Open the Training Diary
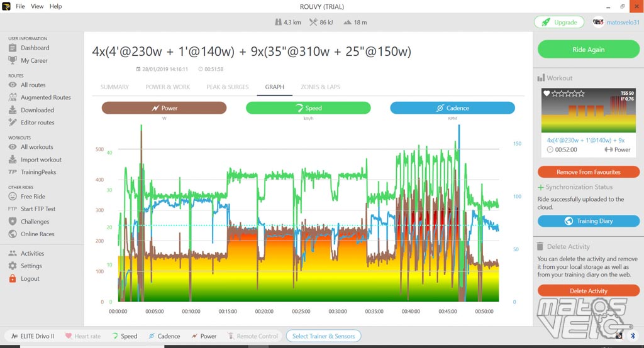Image resolution: width=644 pixels, height=348 pixels. (588, 220)
